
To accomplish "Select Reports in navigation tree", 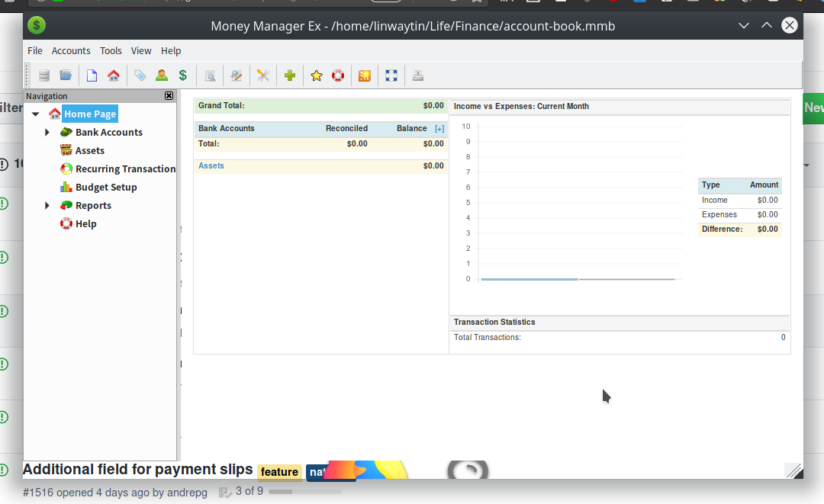I will pyautogui.click(x=94, y=205).
